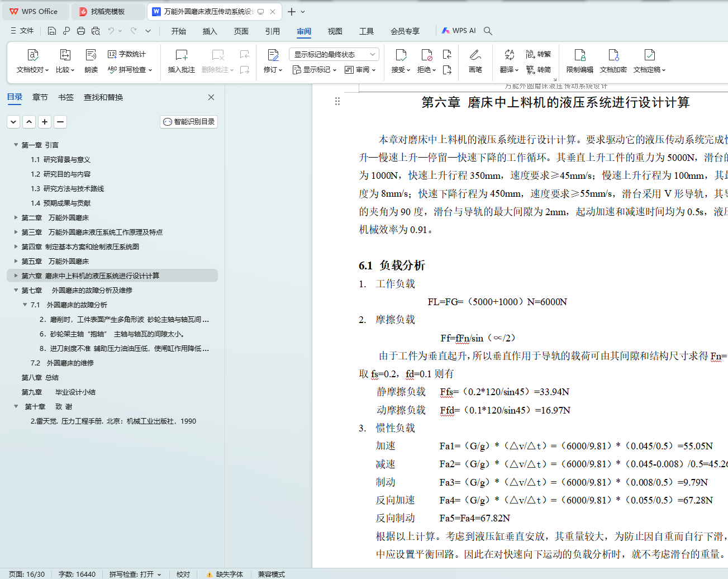Switch to the 插入 ribbon tab
Screen dimensions: 728x579
tap(210, 31)
